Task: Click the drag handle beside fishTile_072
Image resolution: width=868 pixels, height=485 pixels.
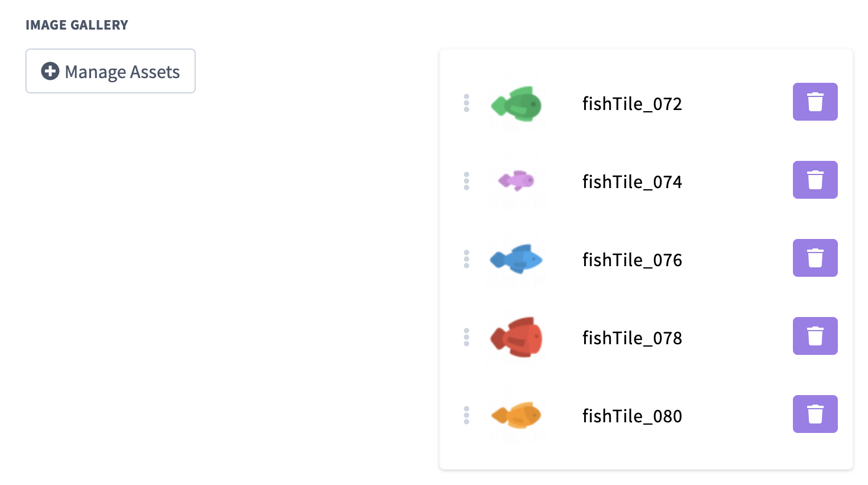Action: [x=467, y=103]
